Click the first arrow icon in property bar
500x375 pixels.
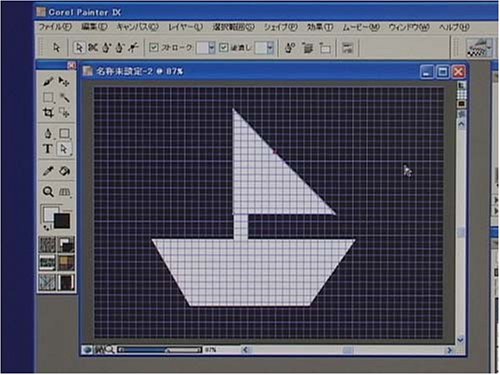56,48
